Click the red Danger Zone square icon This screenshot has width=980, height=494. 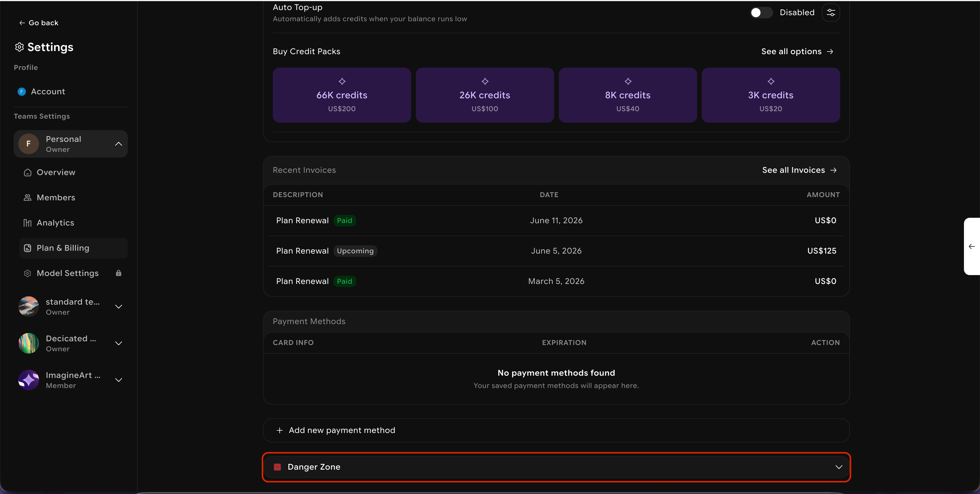pyautogui.click(x=277, y=467)
